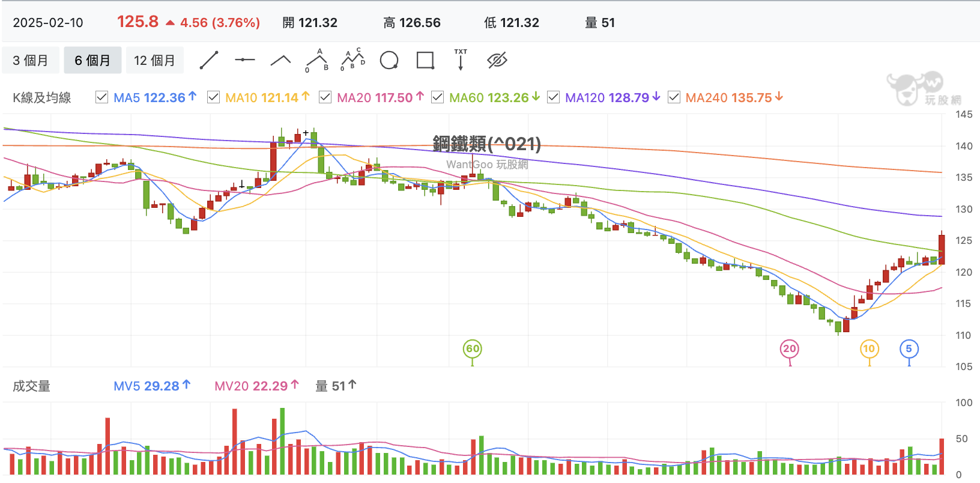This screenshot has width=980, height=483.
Task: Click the yellow 10 MA marker
Action: (x=869, y=349)
